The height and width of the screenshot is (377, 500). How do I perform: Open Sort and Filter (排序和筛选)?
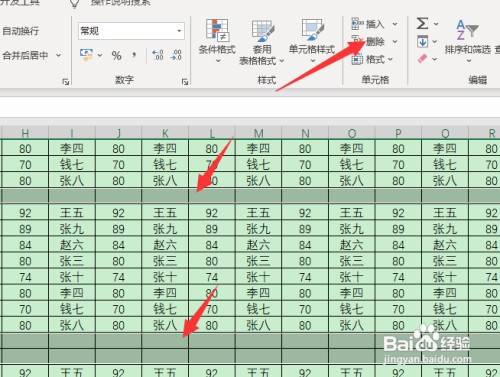coord(467,40)
